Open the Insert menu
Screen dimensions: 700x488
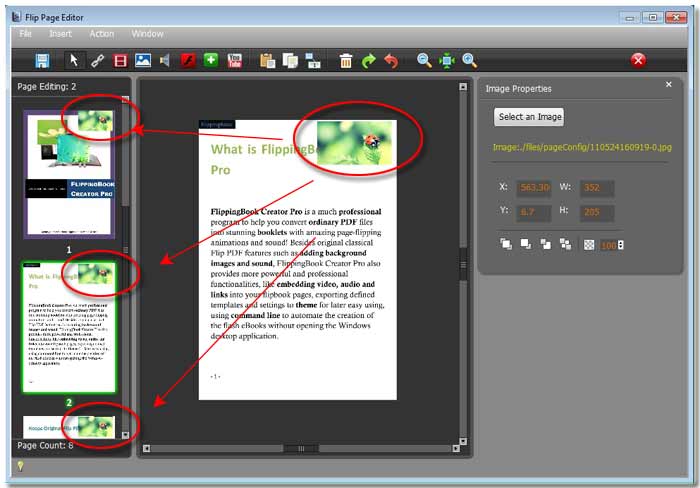(x=60, y=34)
